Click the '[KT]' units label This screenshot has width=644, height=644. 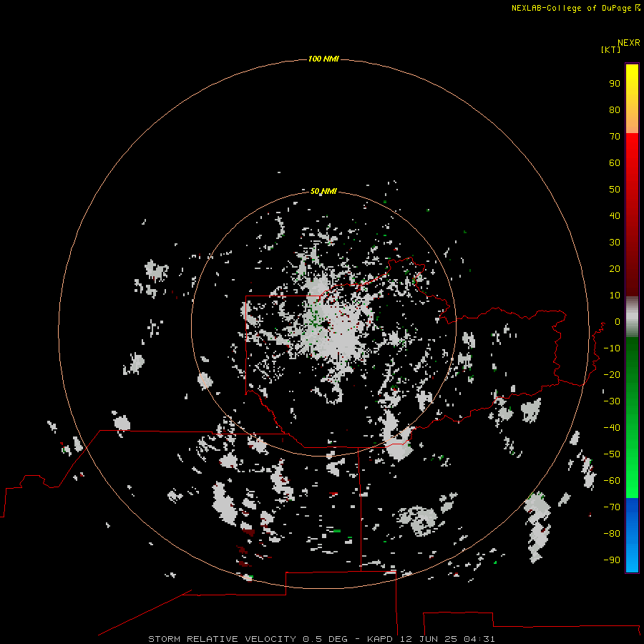[x=611, y=49]
